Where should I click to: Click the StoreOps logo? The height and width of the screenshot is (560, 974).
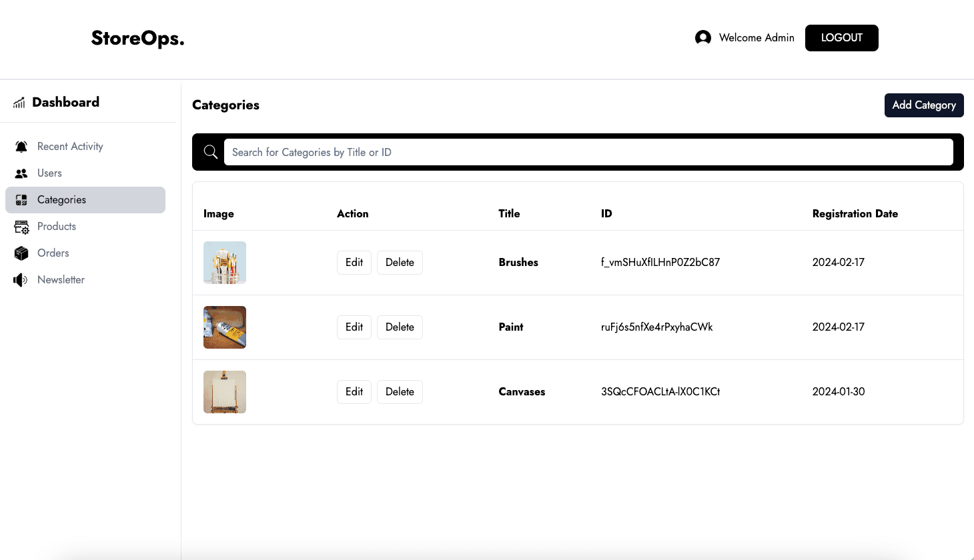137,39
